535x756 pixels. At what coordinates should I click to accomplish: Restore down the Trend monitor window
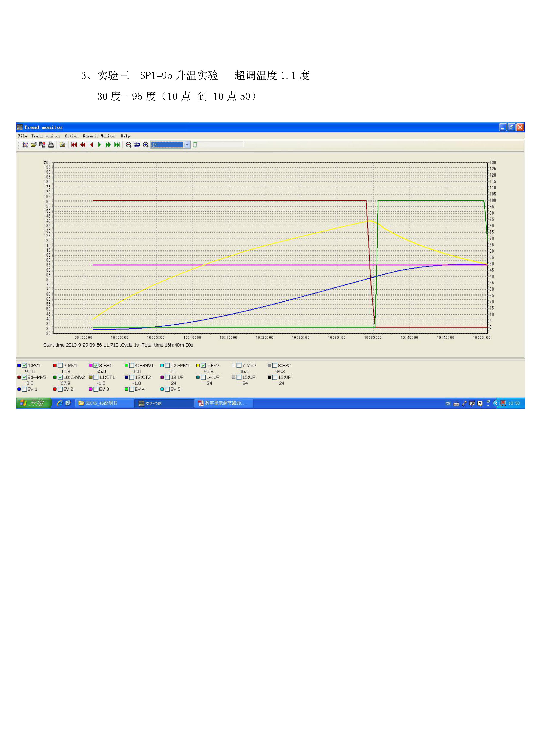tap(511, 127)
